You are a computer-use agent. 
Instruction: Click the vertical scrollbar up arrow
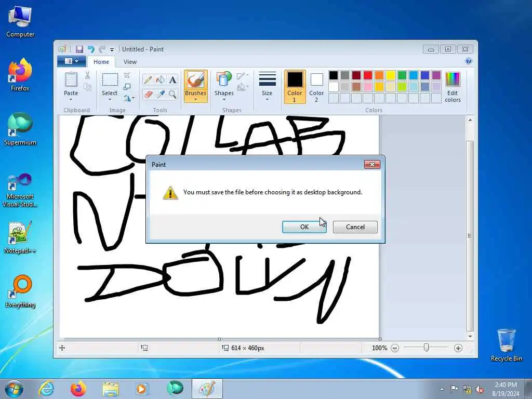click(x=470, y=120)
